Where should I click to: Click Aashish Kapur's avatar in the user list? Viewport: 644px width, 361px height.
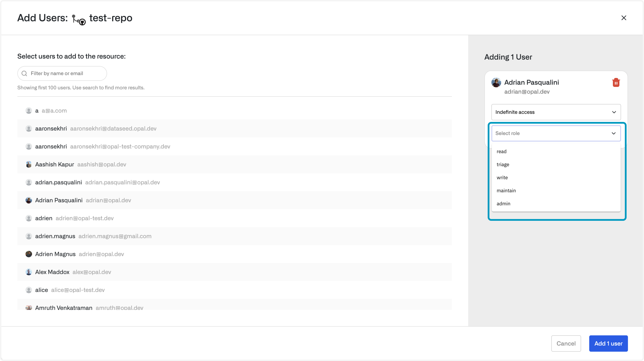(x=29, y=165)
